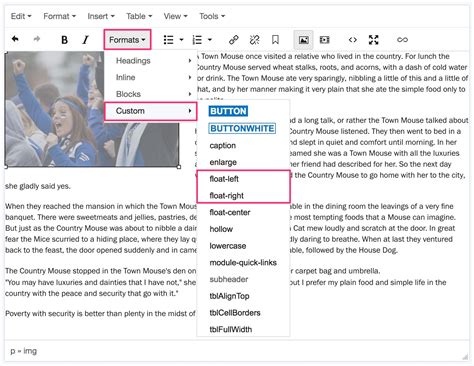The width and height of the screenshot is (474, 366).
Task: Open the Edit menu
Action: click(21, 16)
